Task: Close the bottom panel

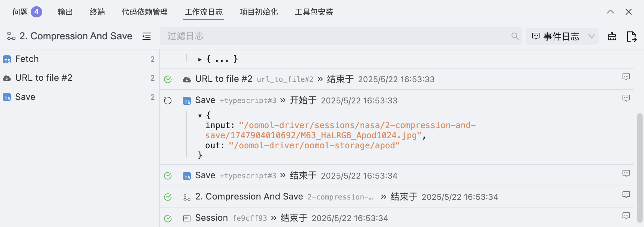Action: click(629, 12)
